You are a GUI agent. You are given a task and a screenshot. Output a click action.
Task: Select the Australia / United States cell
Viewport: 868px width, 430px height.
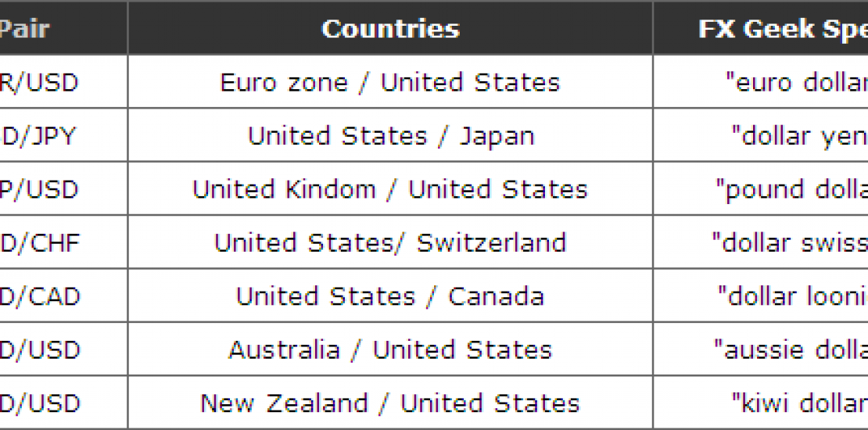tap(390, 349)
